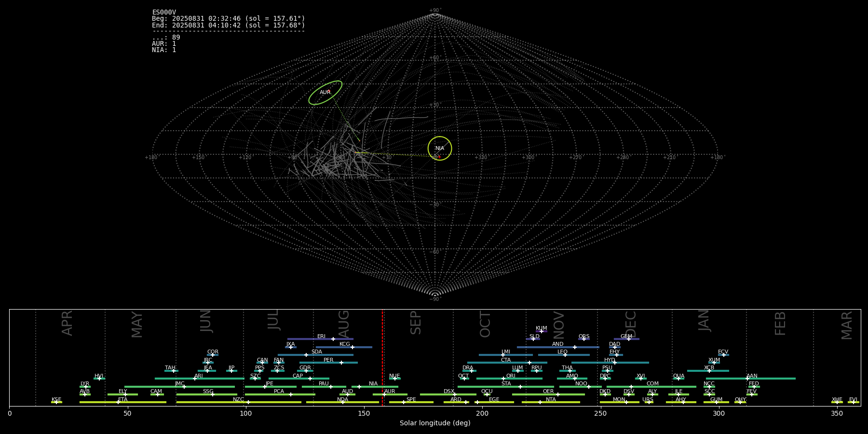Click the AND shower activity bar
This screenshot has width=868, height=434.
pos(558,347)
